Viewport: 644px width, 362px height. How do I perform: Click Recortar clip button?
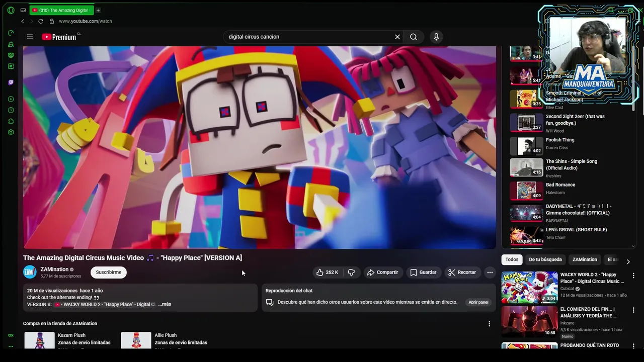click(x=462, y=273)
